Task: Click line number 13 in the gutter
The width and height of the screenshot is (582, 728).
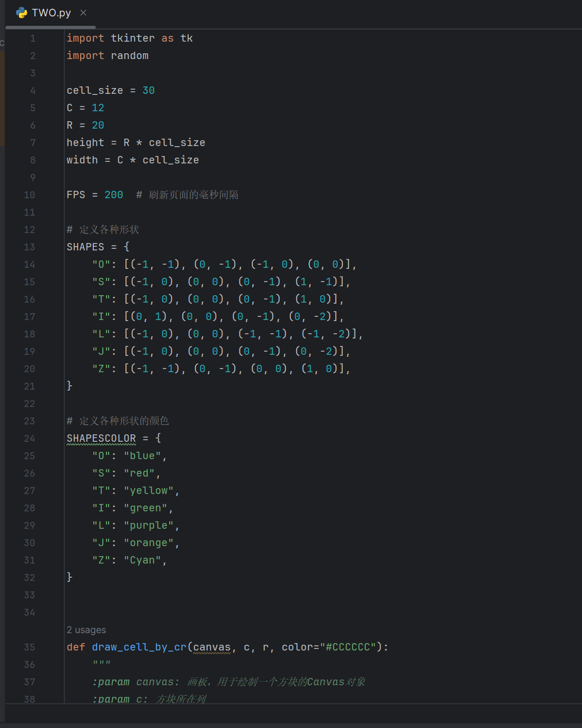Action: pyautogui.click(x=30, y=247)
